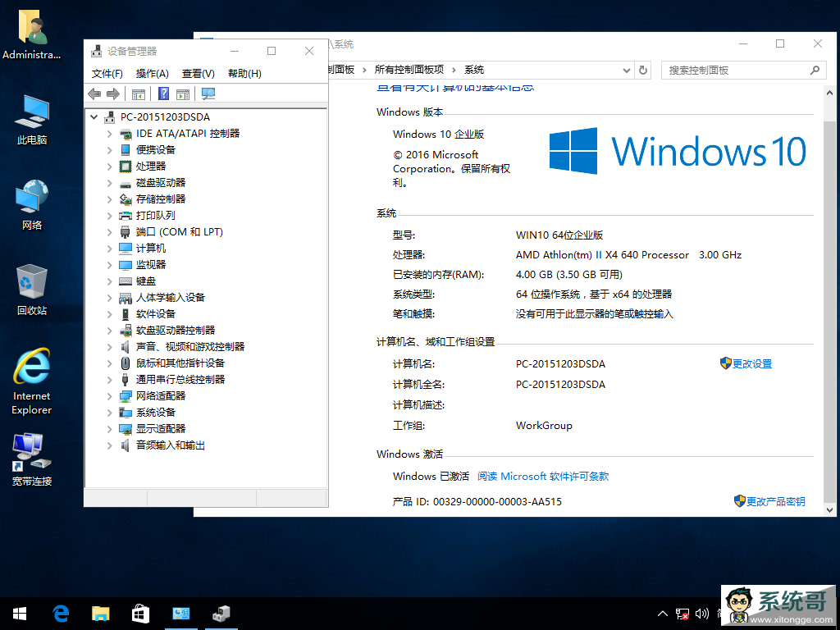This screenshot has width=840, height=630.
Task: Click the show/hide console tree toolbar icon
Action: (138, 94)
